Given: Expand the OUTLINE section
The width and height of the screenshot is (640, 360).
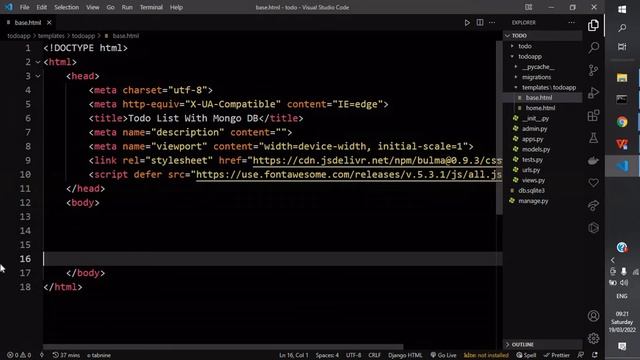Looking at the screenshot, I should pos(542,344).
